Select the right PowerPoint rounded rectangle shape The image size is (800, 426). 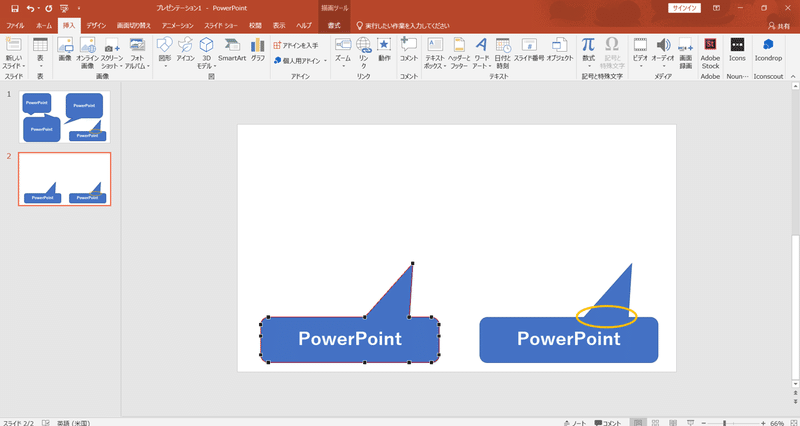[x=568, y=340]
